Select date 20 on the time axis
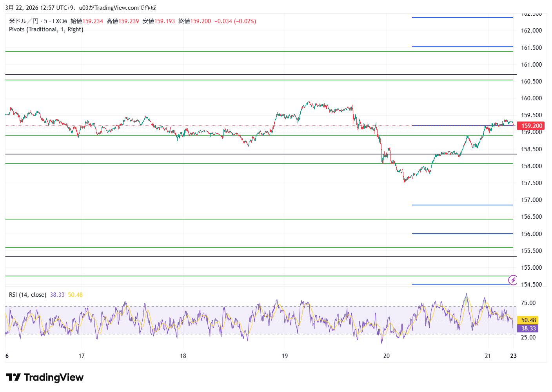This screenshot has width=552, height=392. pyautogui.click(x=387, y=356)
